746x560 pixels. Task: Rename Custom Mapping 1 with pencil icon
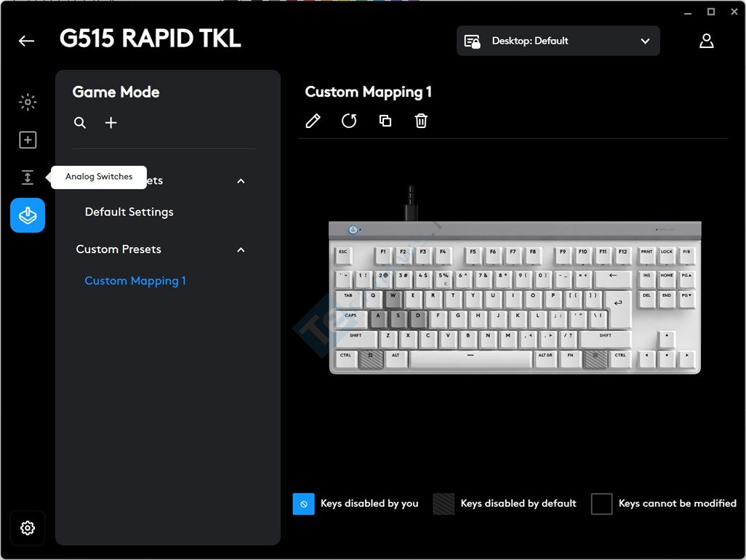tap(313, 121)
